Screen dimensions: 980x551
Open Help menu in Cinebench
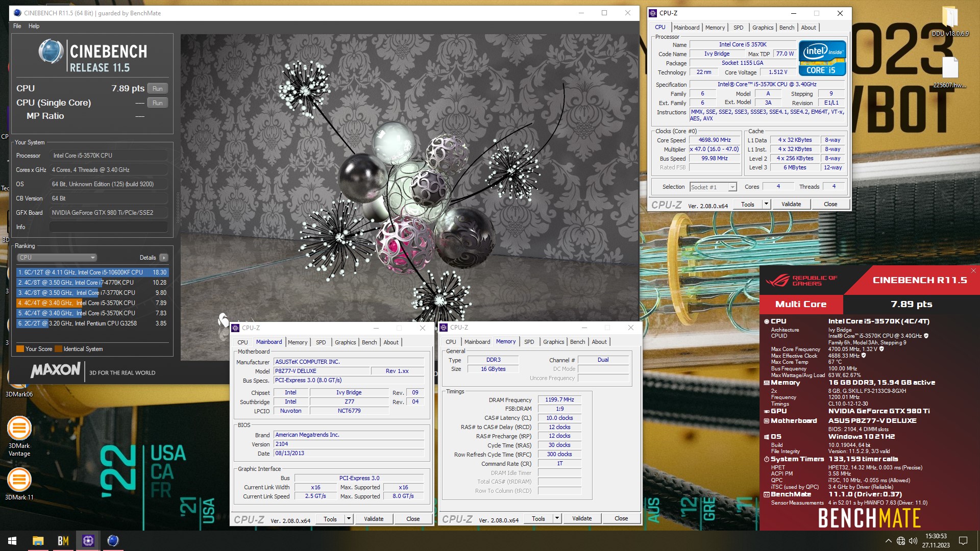pos(34,26)
